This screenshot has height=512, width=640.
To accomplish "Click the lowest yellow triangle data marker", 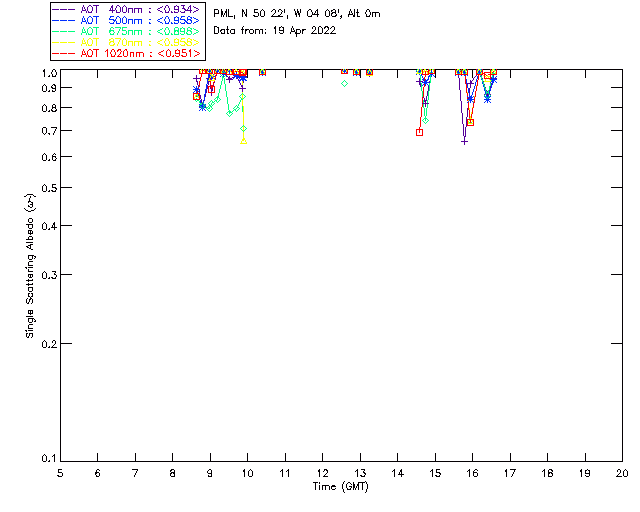I will click(244, 141).
